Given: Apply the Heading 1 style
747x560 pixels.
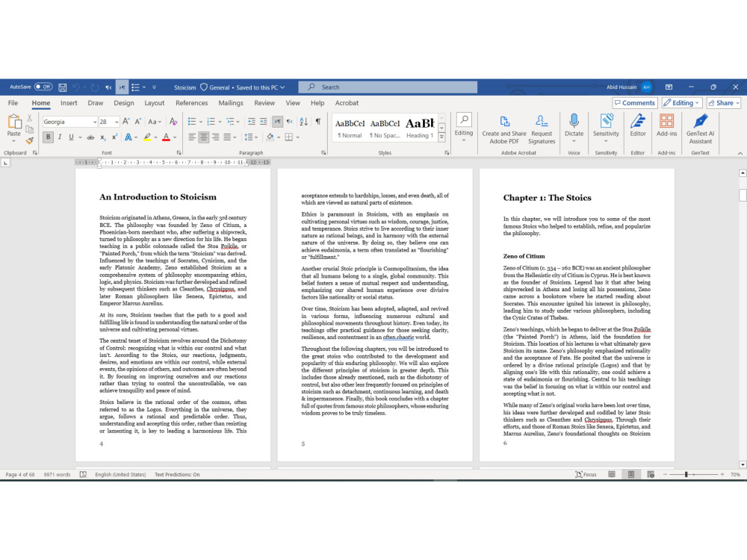Looking at the screenshot, I should point(420,128).
